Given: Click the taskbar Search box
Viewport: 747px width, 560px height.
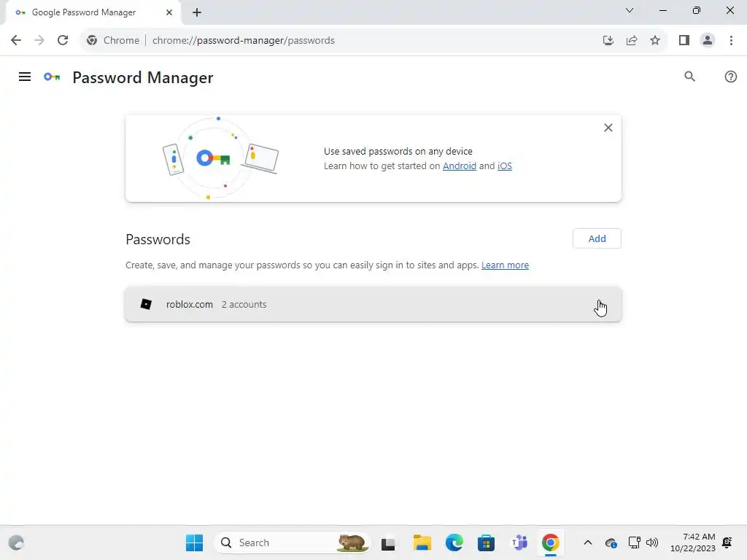Looking at the screenshot, I should click(293, 542).
